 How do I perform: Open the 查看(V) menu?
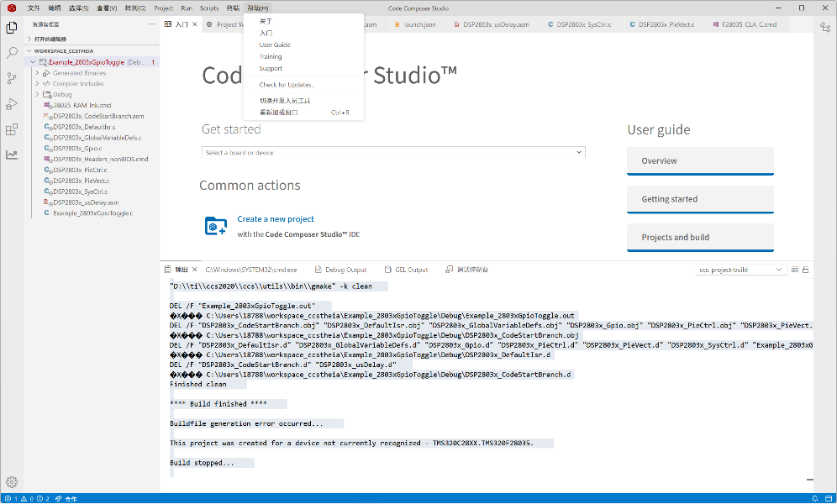pyautogui.click(x=107, y=8)
